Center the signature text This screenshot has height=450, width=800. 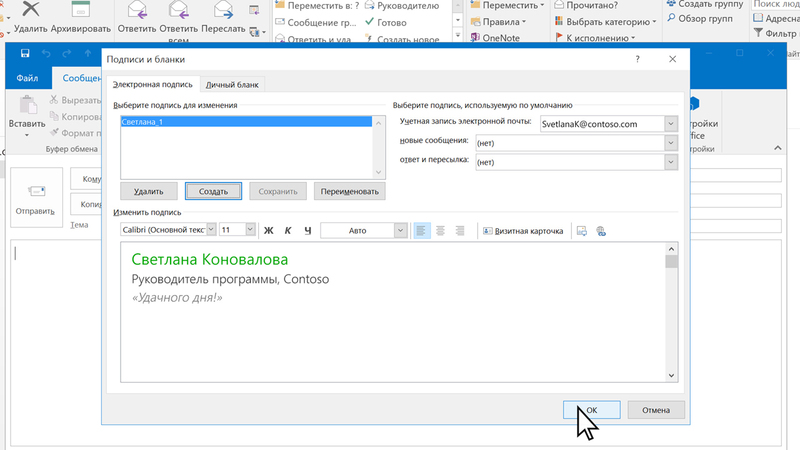(x=440, y=230)
